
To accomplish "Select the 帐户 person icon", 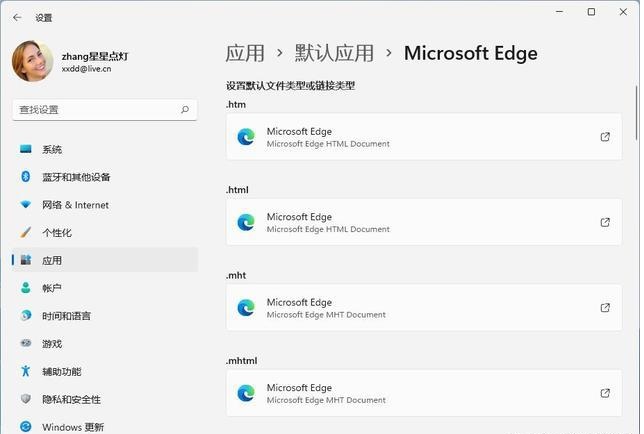I will click(x=26, y=288).
